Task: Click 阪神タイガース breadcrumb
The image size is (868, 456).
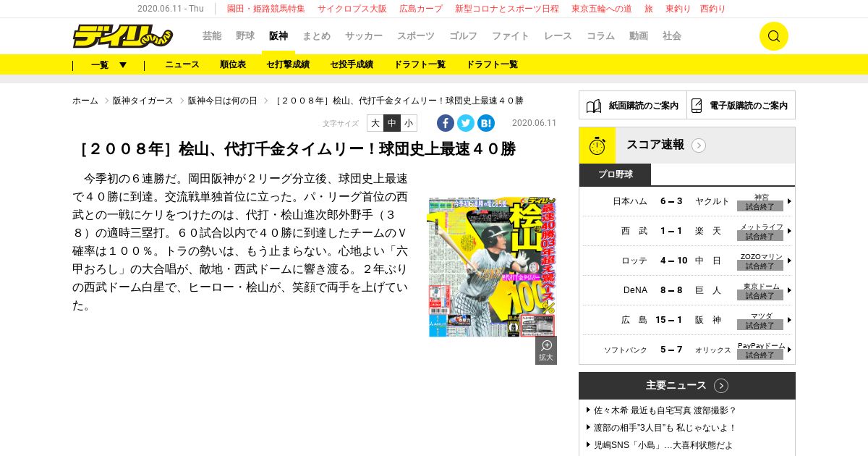Action: (x=143, y=101)
